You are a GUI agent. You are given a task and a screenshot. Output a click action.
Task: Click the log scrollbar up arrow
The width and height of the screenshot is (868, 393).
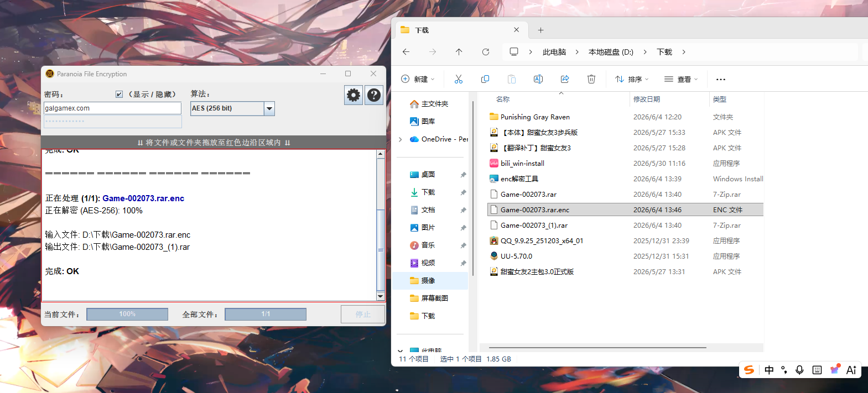(381, 154)
